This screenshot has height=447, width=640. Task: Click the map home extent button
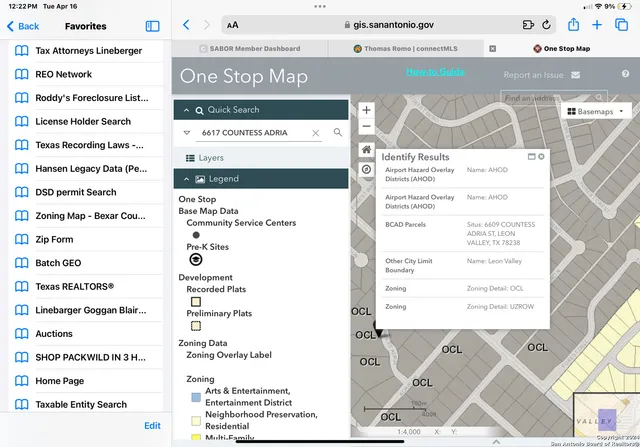366,149
